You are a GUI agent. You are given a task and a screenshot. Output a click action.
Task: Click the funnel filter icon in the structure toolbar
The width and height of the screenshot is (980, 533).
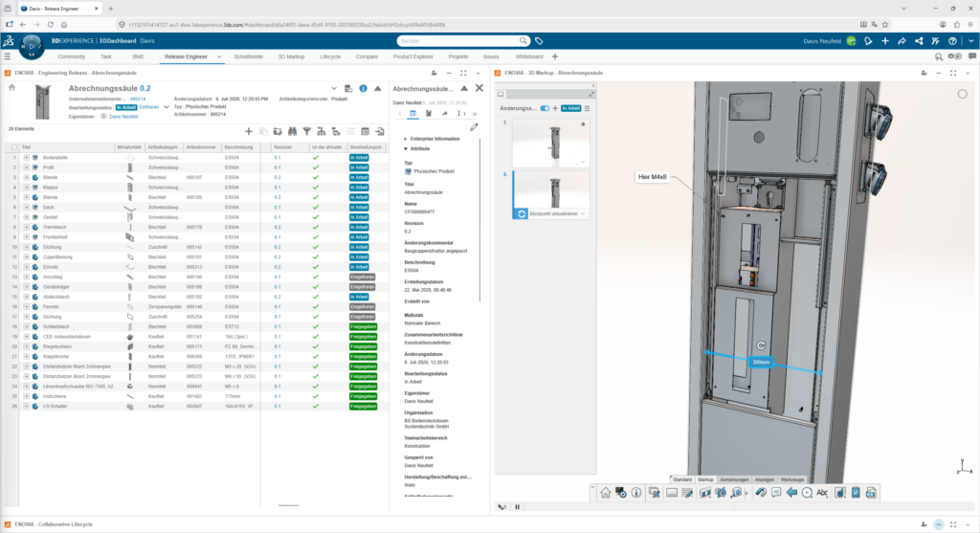pos(307,131)
